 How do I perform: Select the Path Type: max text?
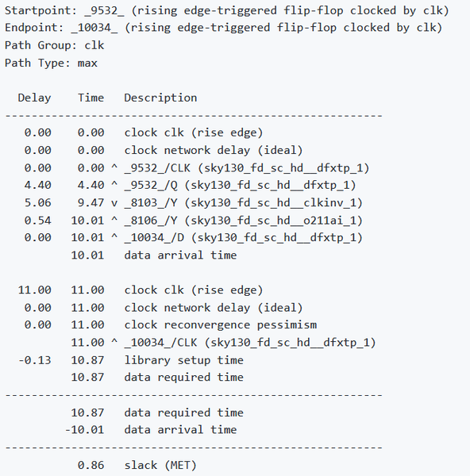tap(51, 63)
